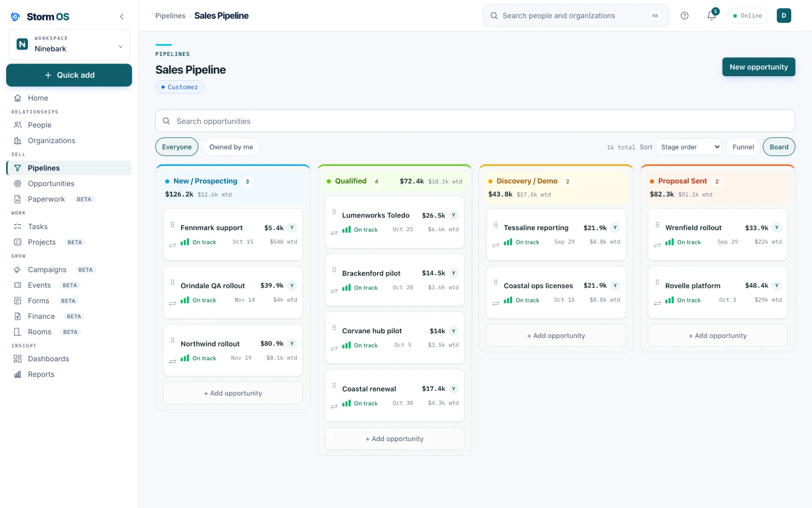Add opportunity to Proposal Sent column
The image size is (812, 508).
point(718,336)
